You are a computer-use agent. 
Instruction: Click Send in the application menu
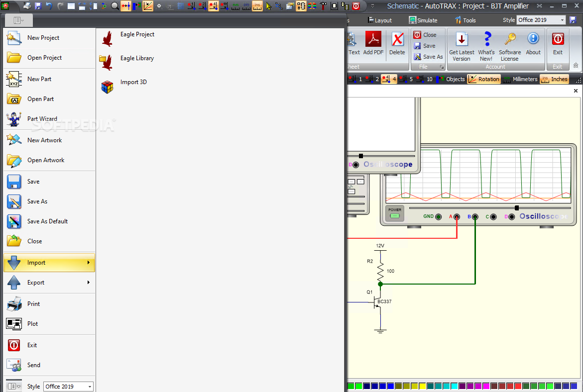tap(49, 365)
